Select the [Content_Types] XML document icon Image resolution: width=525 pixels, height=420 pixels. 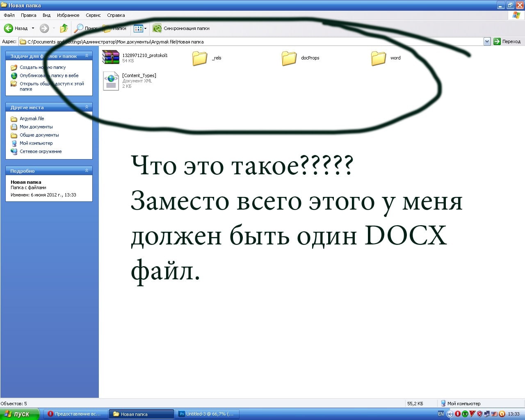[111, 81]
